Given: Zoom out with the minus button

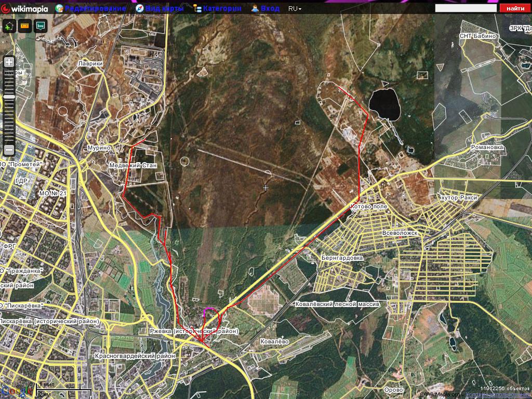Looking at the screenshot, I should [x=9, y=150].
